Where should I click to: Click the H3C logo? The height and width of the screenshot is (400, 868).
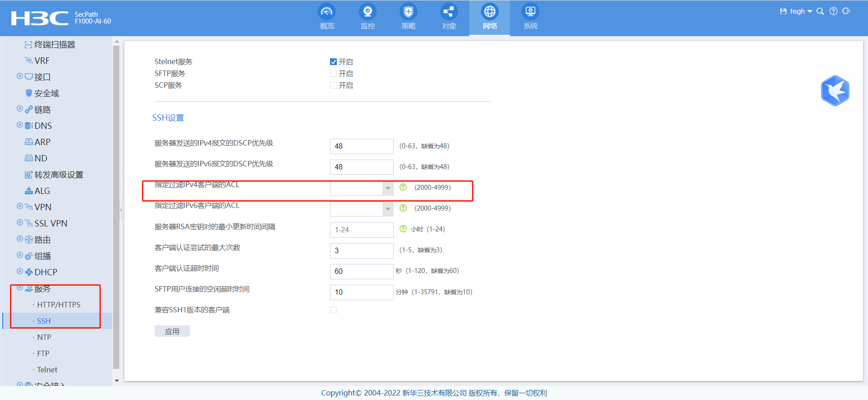pyautogui.click(x=40, y=18)
